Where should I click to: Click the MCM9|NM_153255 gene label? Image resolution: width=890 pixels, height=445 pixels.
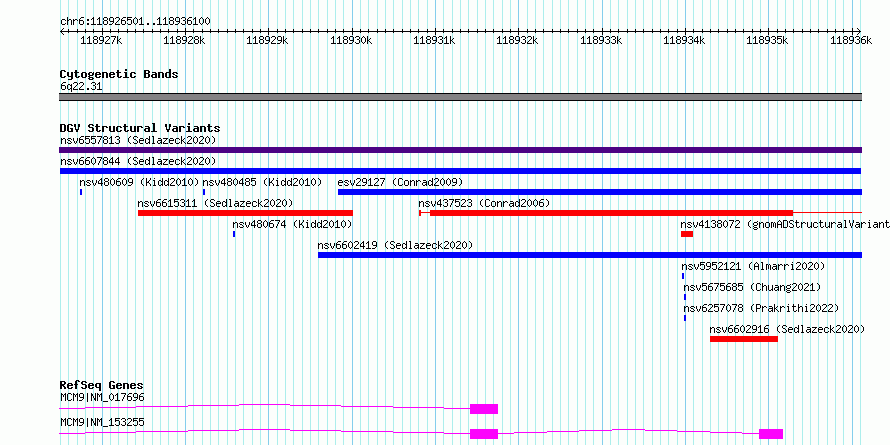102,422
